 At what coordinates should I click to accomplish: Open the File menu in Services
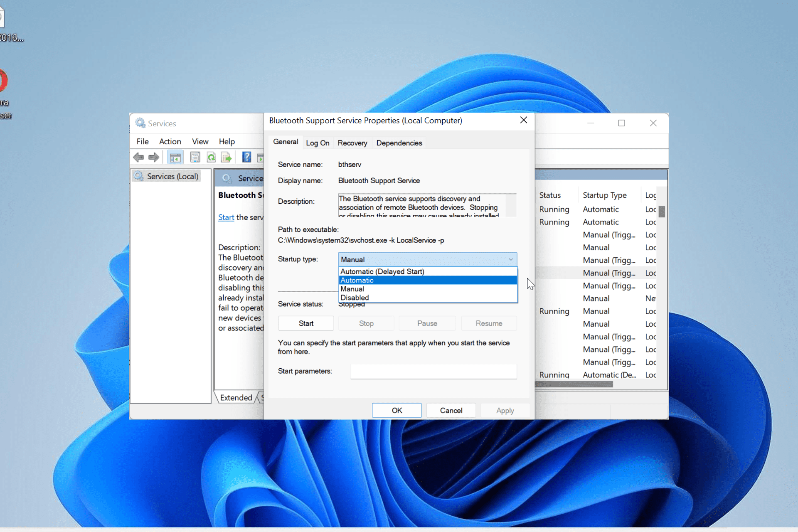143,141
